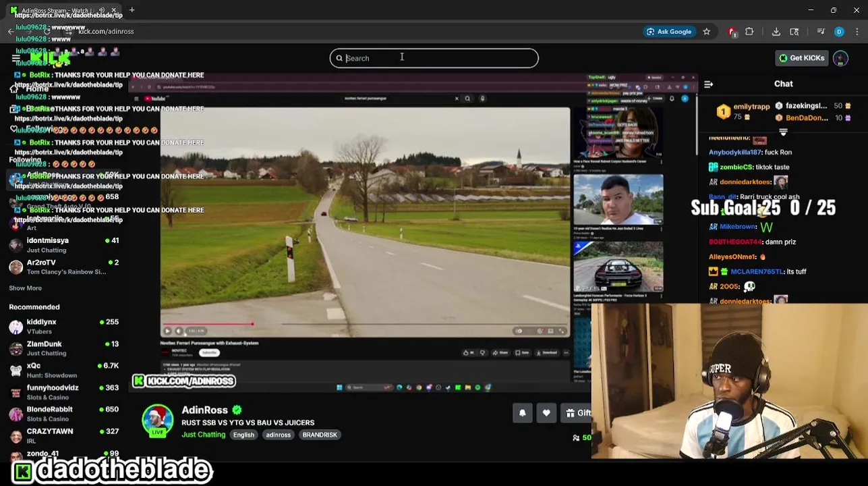Open the user profile avatar menu on Kick

[840, 58]
